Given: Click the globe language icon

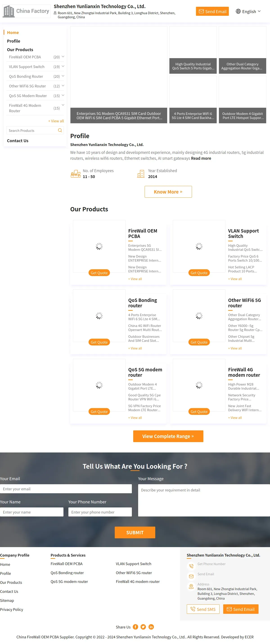Looking at the screenshot, I should tap(238, 11).
